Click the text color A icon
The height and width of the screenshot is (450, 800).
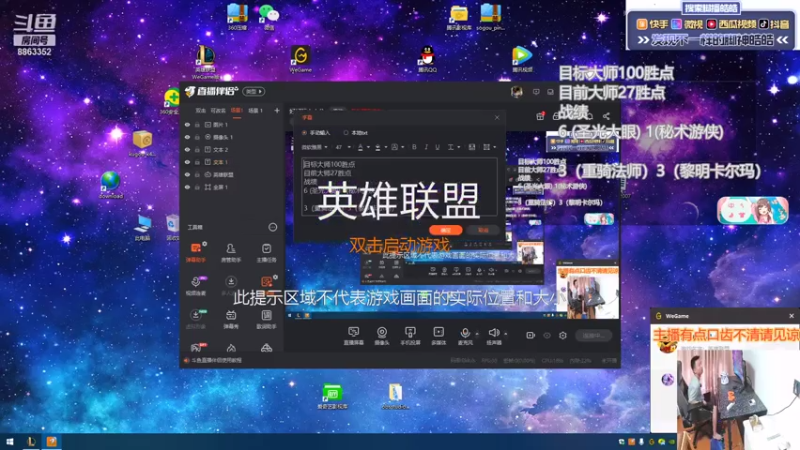tap(360, 147)
